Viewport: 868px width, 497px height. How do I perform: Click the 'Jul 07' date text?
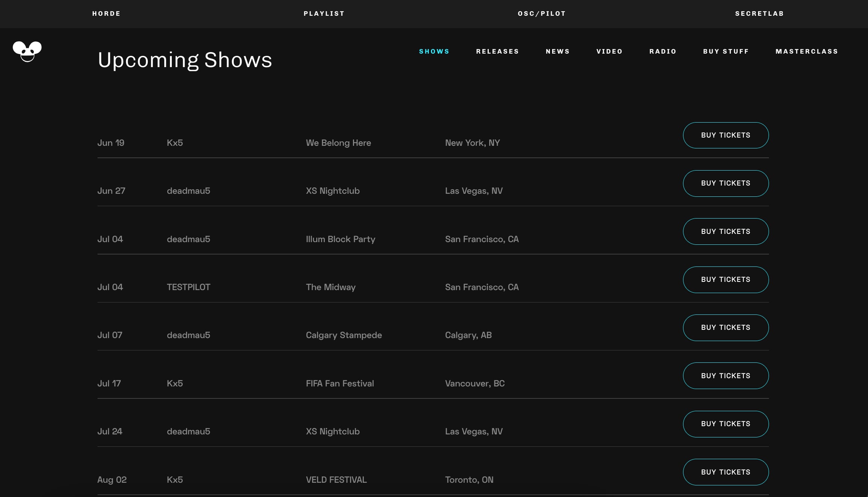[110, 335]
